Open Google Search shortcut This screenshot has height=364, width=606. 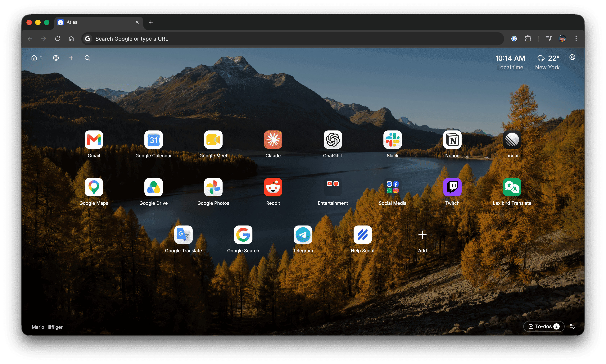(x=243, y=235)
